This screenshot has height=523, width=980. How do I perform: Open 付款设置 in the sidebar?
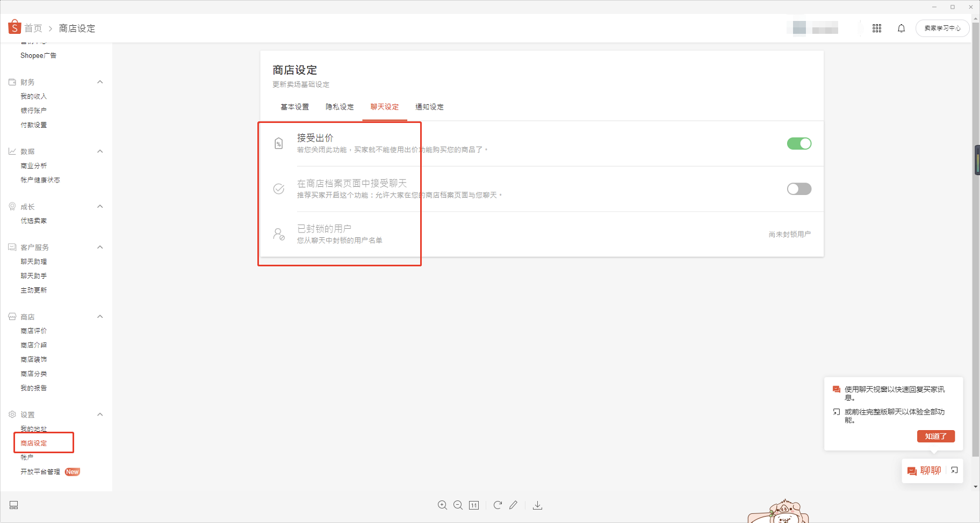click(x=33, y=125)
